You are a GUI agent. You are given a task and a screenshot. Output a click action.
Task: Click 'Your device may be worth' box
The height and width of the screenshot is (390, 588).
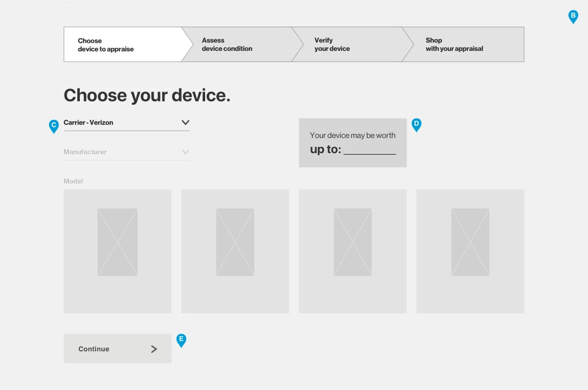click(353, 143)
